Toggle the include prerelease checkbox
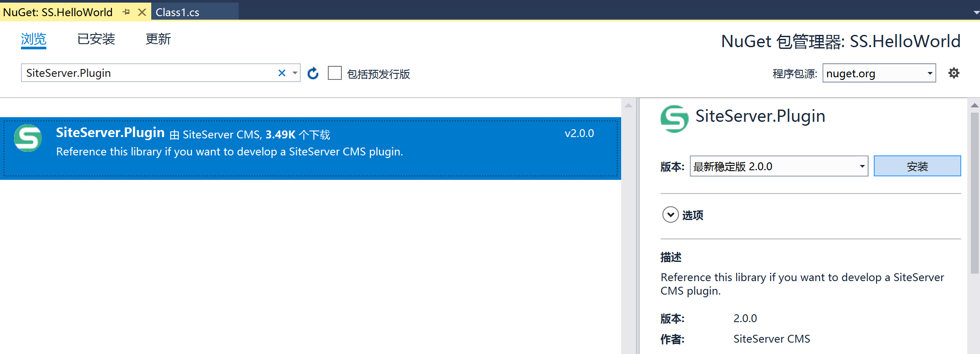The image size is (980, 354). pyautogui.click(x=335, y=73)
